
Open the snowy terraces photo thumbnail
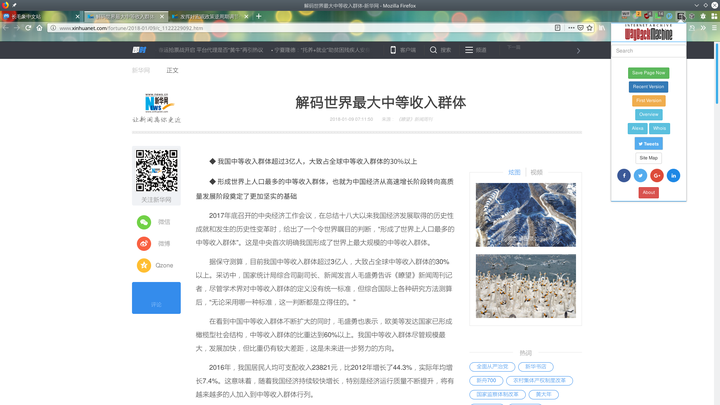tap(512, 214)
